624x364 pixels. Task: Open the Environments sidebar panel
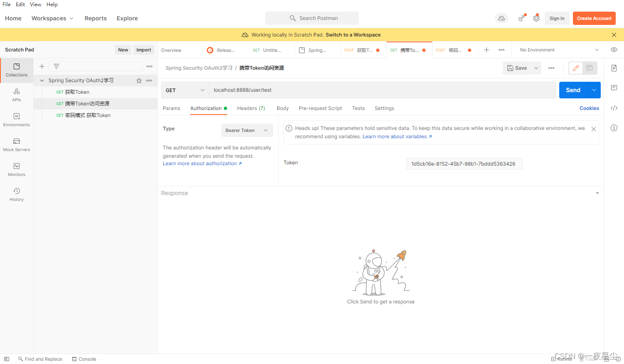coord(17,120)
